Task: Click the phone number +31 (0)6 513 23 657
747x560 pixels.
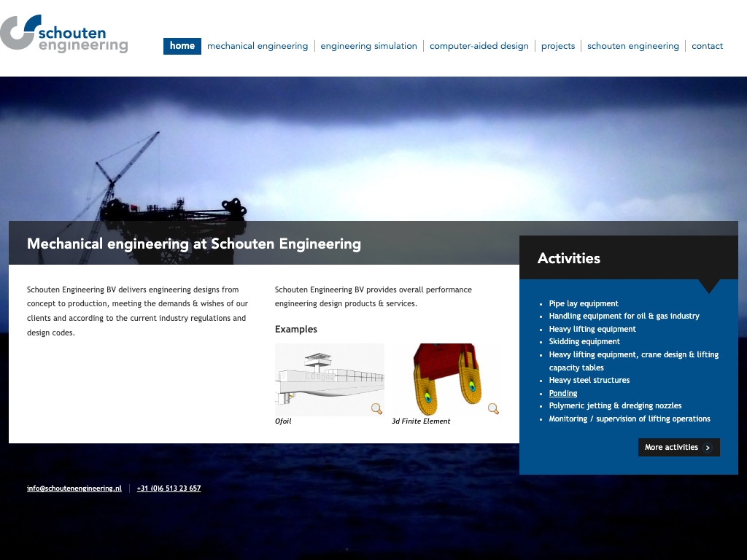Action: click(169, 489)
